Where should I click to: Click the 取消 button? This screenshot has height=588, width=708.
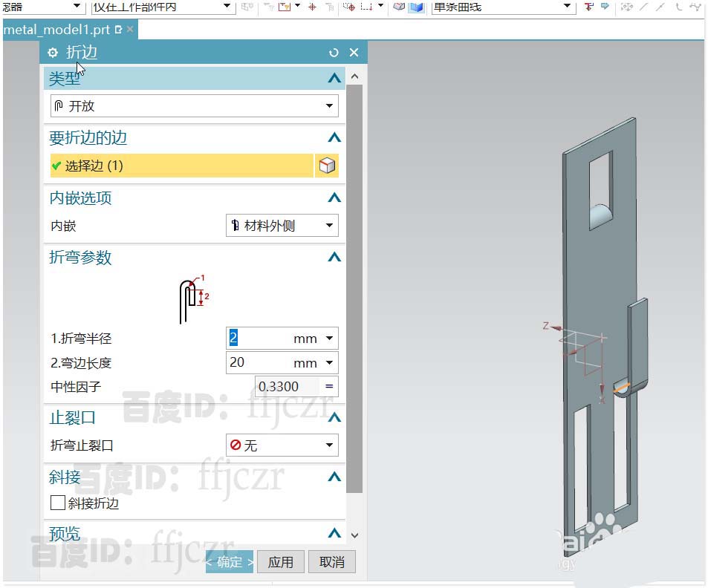point(332,562)
